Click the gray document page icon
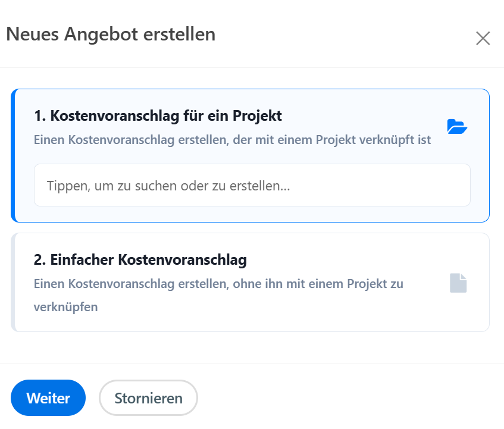504x429 pixels. (458, 283)
